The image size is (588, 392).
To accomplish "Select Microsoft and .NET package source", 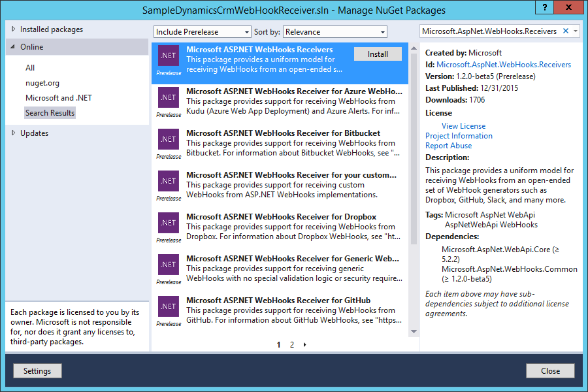I will click(x=59, y=98).
